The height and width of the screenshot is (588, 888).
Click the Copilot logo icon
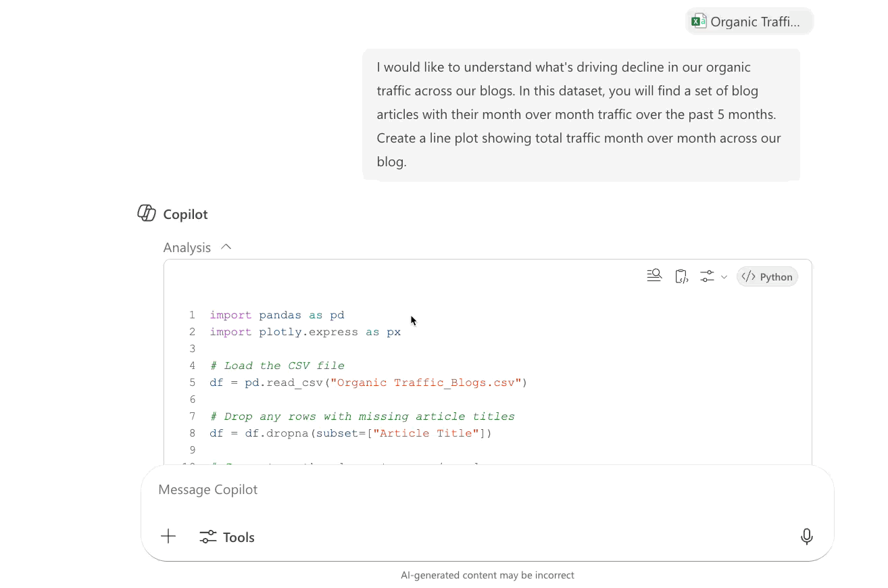[x=147, y=214]
